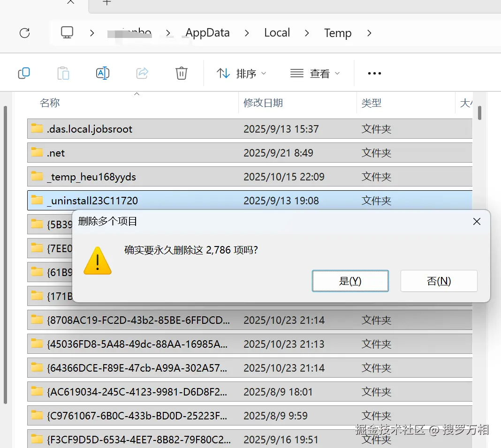Screen dimensions: 501x448
Task: Click the vertical scrollbar thumb of file list
Action: click(x=479, y=113)
